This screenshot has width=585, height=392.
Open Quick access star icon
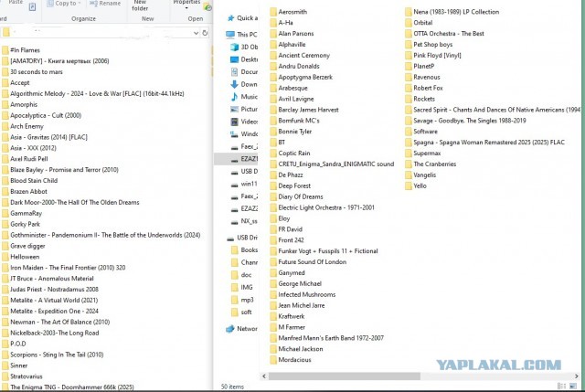pyautogui.click(x=230, y=18)
